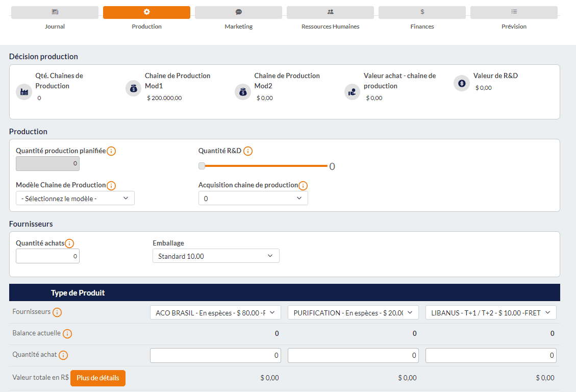
Task: Click the Marketing chat bubble icon
Action: [238, 12]
